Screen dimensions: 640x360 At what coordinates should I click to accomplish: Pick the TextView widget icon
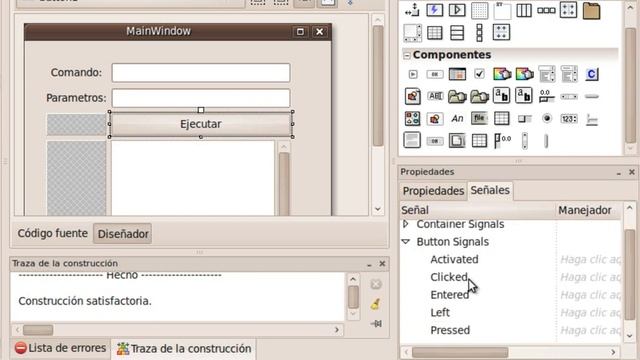412,140
